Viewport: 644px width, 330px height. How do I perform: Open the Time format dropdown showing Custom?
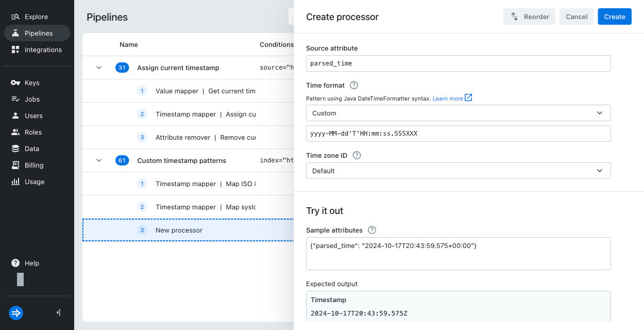(x=458, y=113)
